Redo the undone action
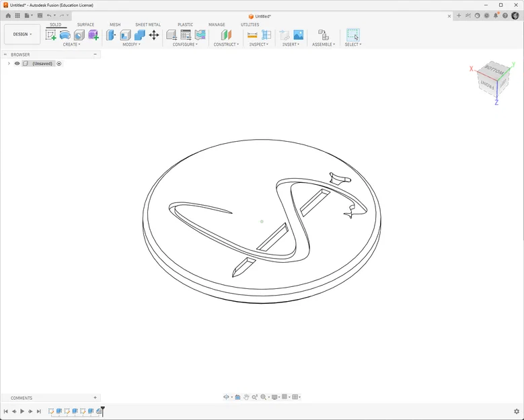This screenshot has height=420, width=524. point(62,15)
